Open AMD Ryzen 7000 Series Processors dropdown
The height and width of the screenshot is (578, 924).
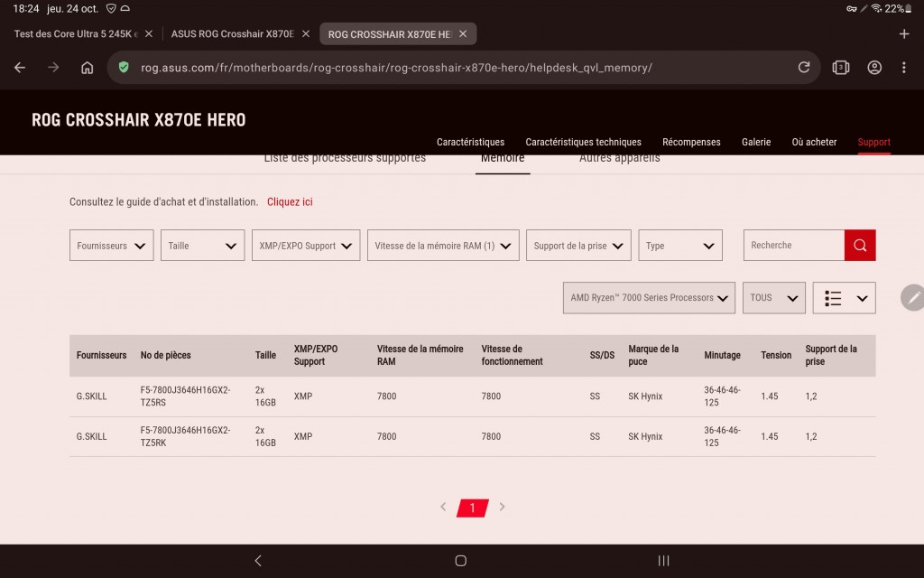tap(649, 298)
